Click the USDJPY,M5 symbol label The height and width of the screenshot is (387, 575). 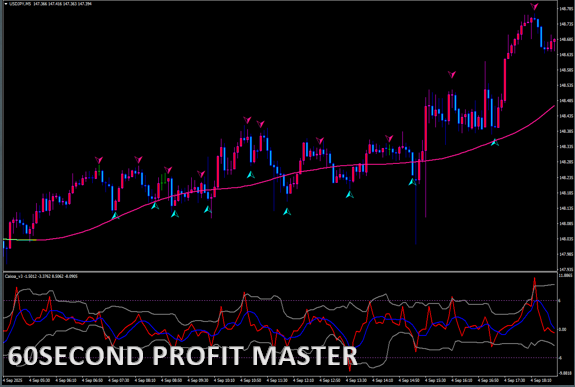20,4
